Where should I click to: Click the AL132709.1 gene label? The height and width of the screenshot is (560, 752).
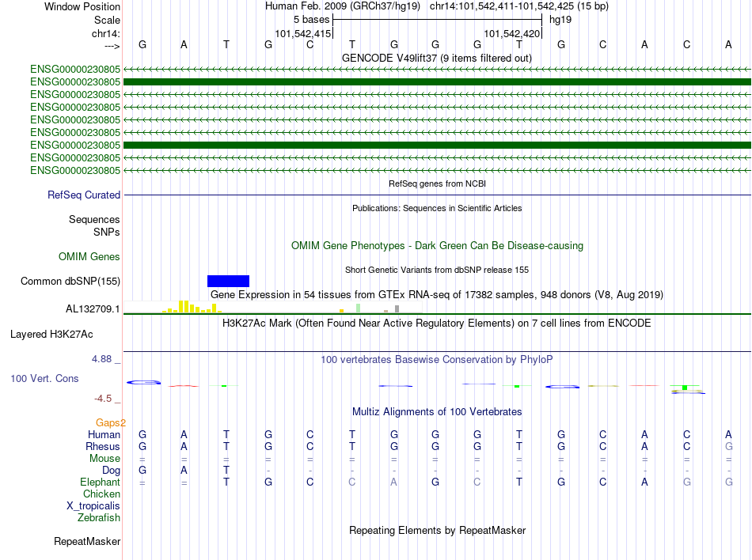93,309
